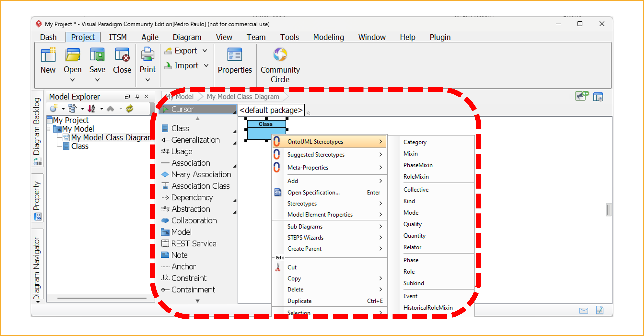Choose Open Specification... from context menu
Viewport: 644px width, 336px height.
tap(329, 193)
